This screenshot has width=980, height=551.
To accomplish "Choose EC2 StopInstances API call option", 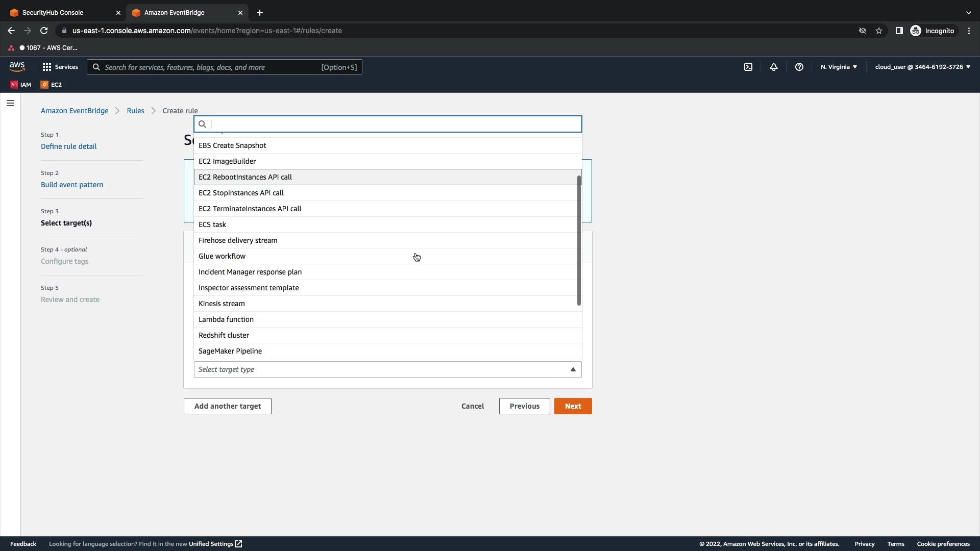I will click(241, 193).
